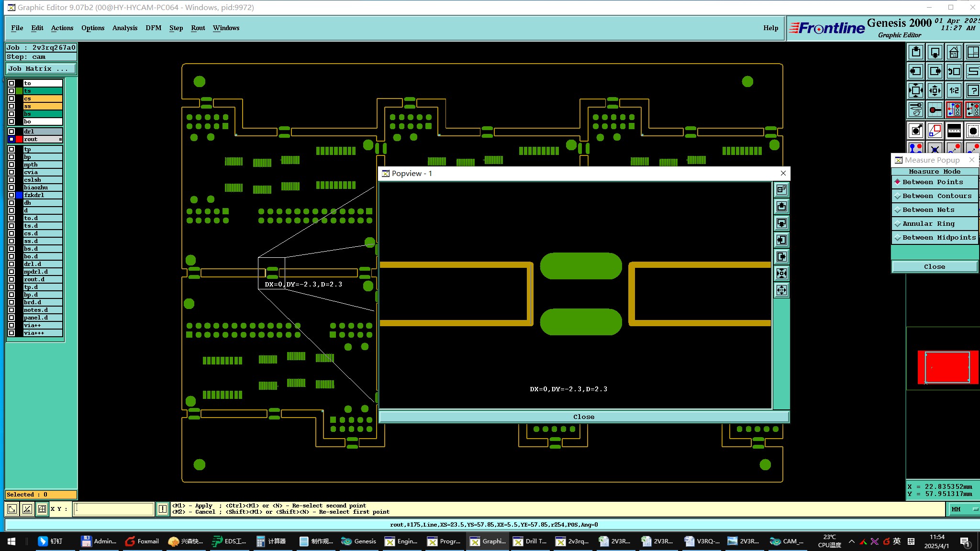Open the Analysis menu
The width and height of the screenshot is (980, 551).
click(124, 28)
